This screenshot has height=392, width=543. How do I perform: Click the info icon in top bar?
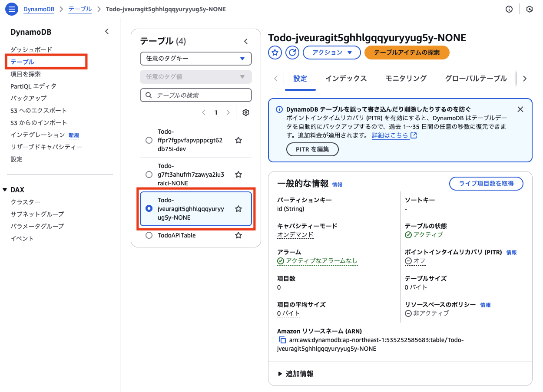[x=509, y=9]
